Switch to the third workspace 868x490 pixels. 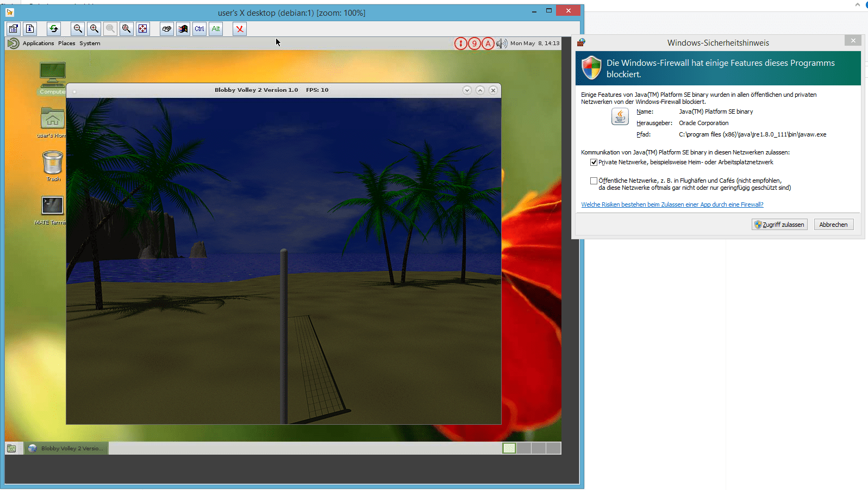[x=539, y=448]
